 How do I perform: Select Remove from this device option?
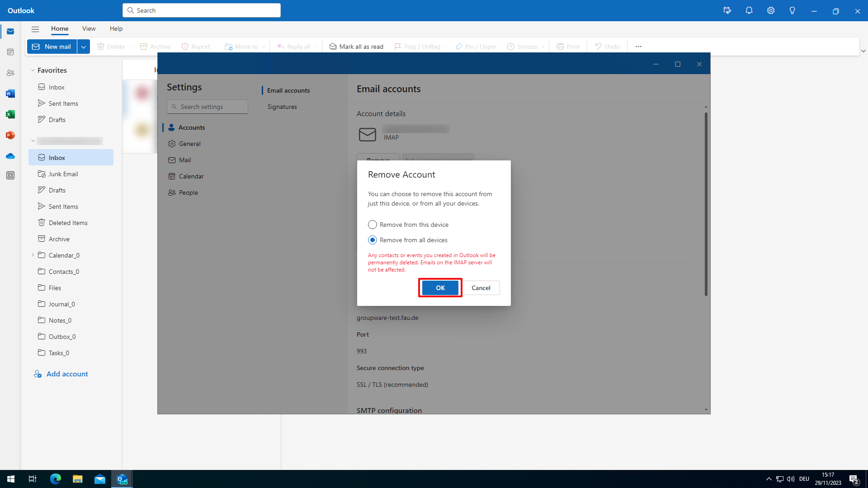click(x=372, y=225)
